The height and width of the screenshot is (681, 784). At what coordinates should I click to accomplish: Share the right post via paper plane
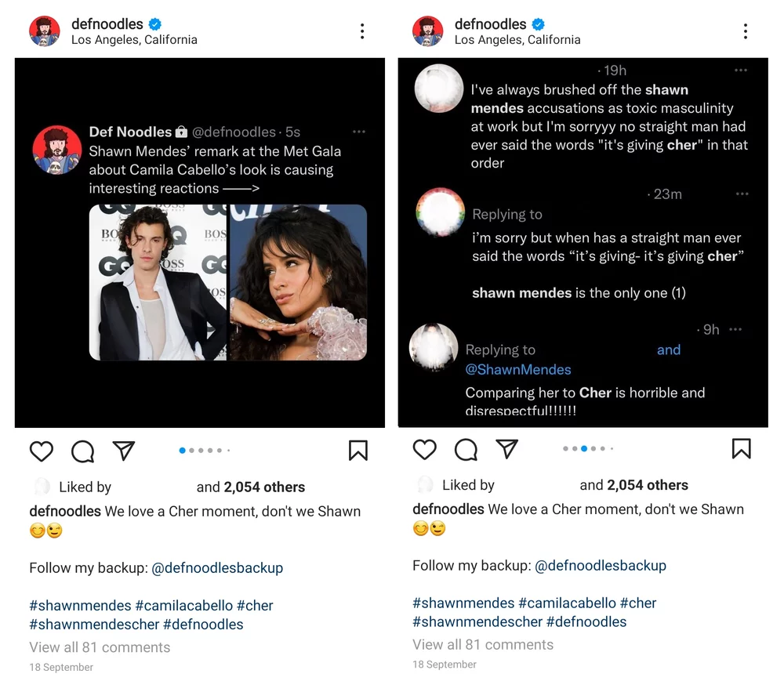click(507, 448)
